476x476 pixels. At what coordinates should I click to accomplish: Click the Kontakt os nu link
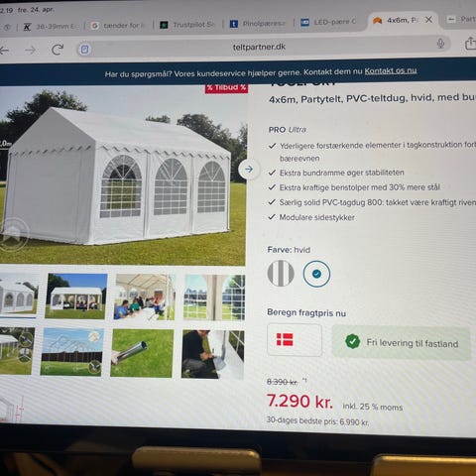[x=391, y=70]
